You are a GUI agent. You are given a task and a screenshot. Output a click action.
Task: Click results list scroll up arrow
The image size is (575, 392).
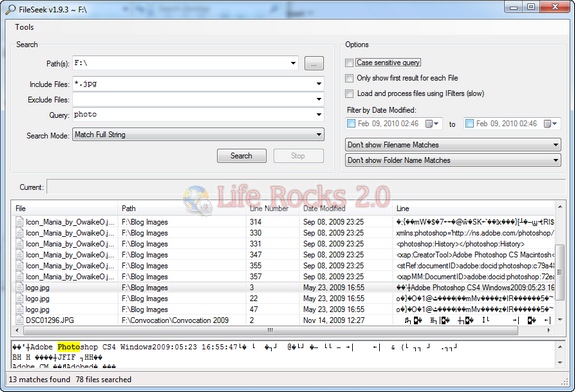(560, 207)
